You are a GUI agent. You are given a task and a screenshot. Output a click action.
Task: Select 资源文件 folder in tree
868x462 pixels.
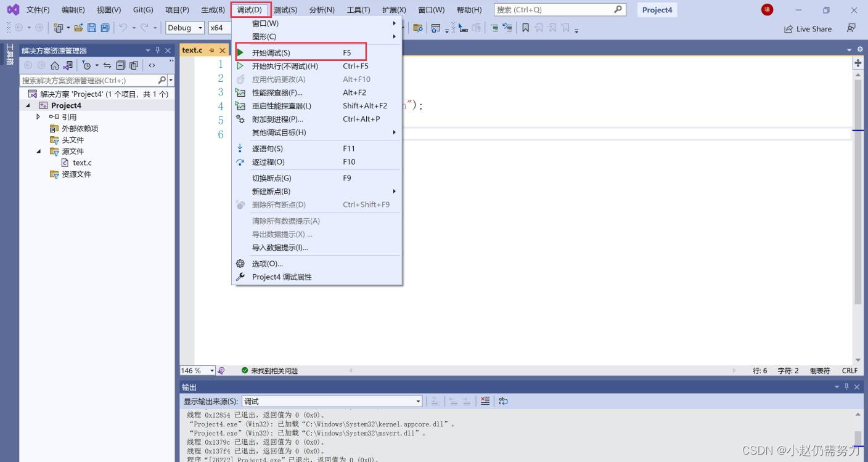[x=76, y=174]
